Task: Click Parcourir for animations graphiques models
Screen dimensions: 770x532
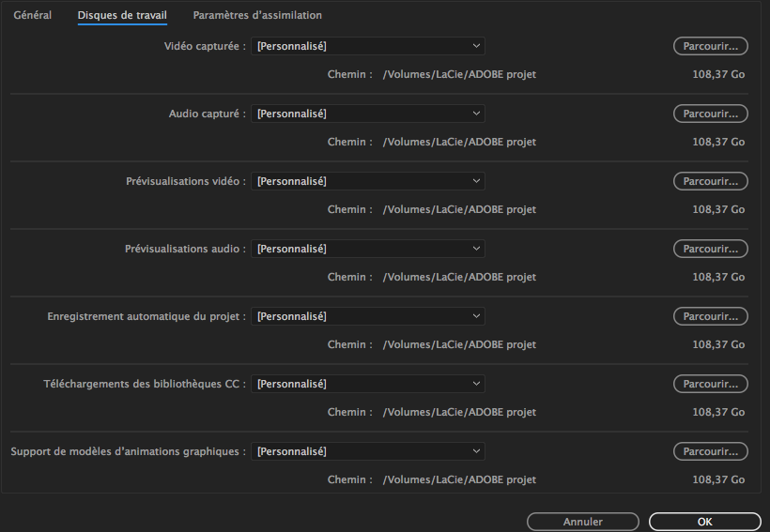Action: coord(711,451)
